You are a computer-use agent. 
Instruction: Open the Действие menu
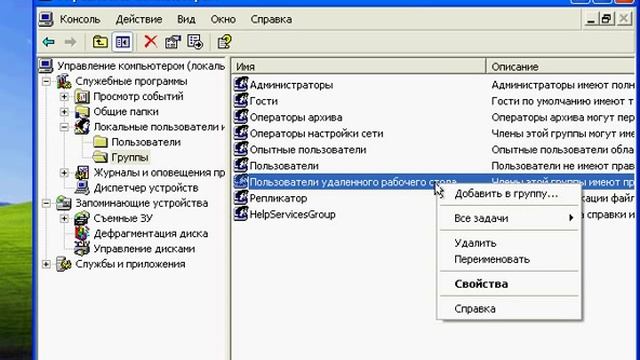(x=139, y=19)
